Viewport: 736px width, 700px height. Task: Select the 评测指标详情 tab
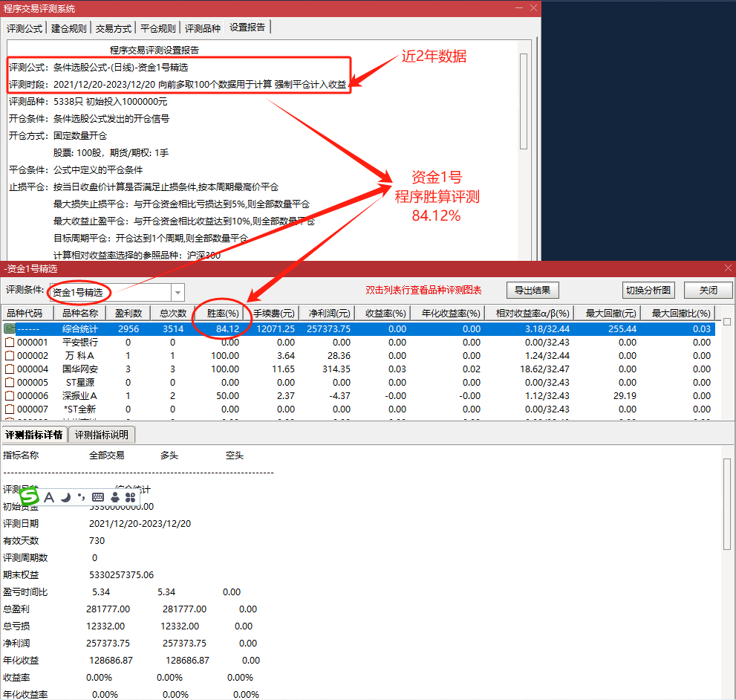point(34,435)
